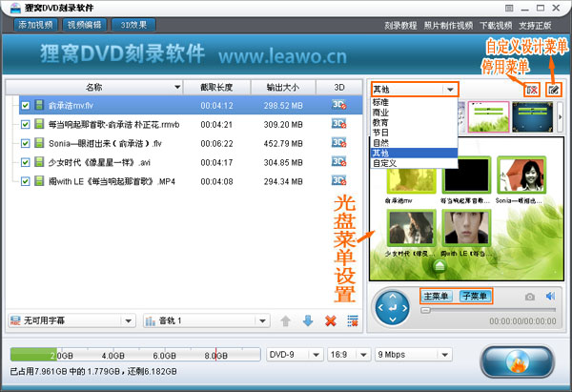572x392 pixels.
Task: Click the 3D icon for 俞承浩mv.flv
Action: tap(338, 105)
